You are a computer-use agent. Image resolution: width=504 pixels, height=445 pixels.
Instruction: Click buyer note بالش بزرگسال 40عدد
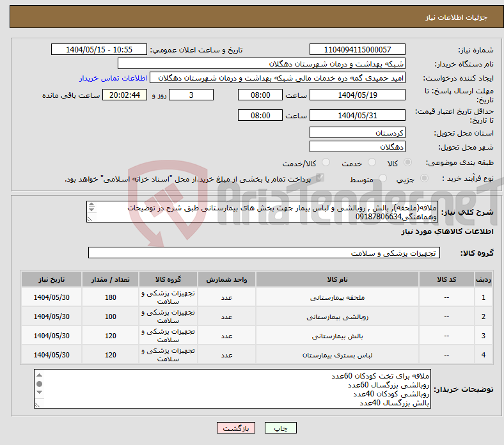(x=395, y=403)
